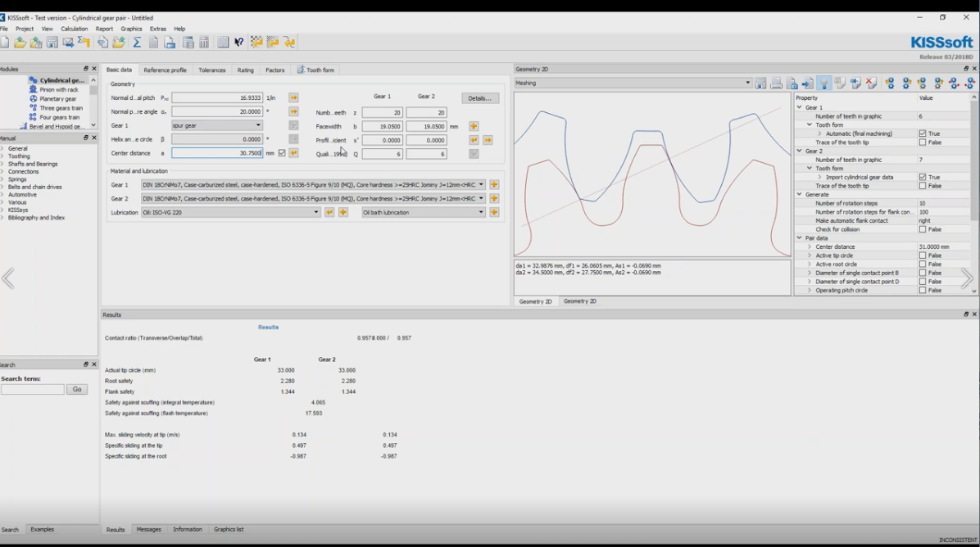
Task: Switch to the Tolerances tab
Action: (x=212, y=70)
